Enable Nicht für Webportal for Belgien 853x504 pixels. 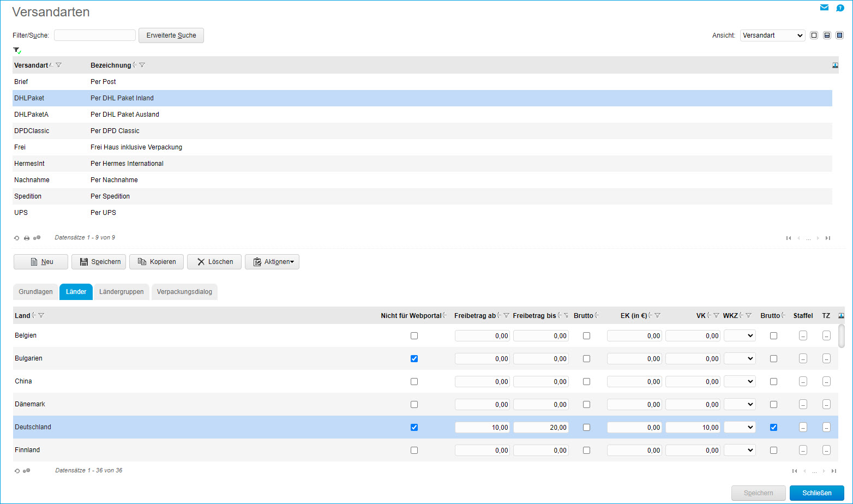coord(414,335)
